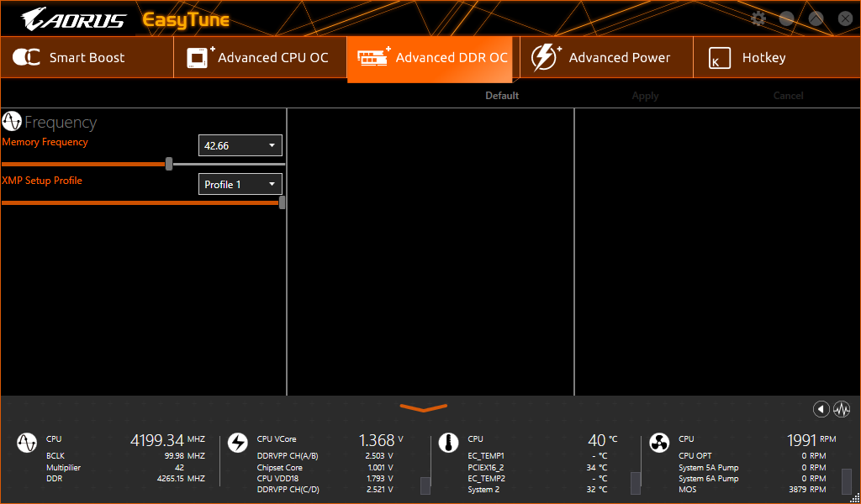This screenshot has height=504, width=861.
Task: Click the EC_TEMP2 label
Action: [x=487, y=479]
